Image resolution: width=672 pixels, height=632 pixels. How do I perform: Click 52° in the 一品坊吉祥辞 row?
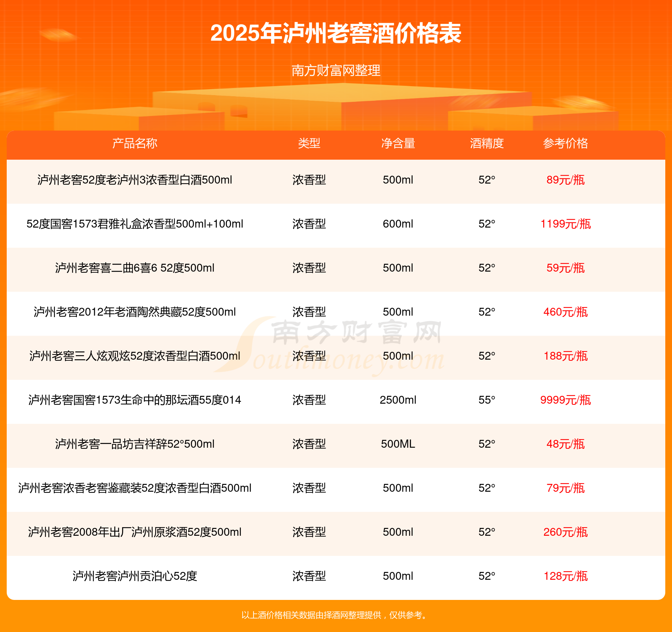tap(487, 444)
